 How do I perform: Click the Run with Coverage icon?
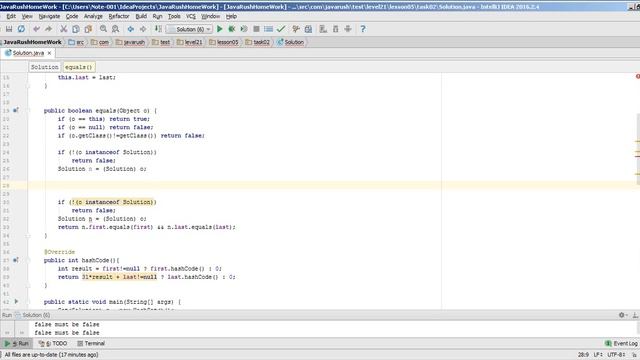(x=244, y=29)
